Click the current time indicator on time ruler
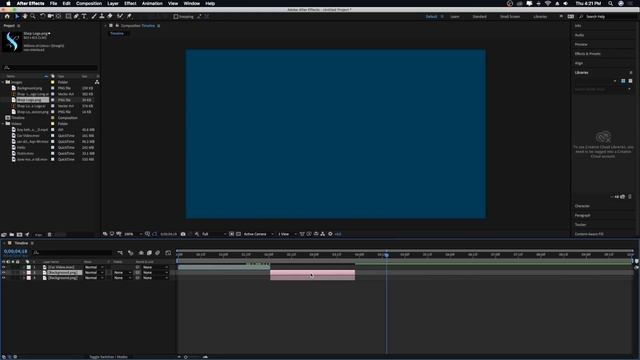This screenshot has width=640, height=360. tap(386, 255)
